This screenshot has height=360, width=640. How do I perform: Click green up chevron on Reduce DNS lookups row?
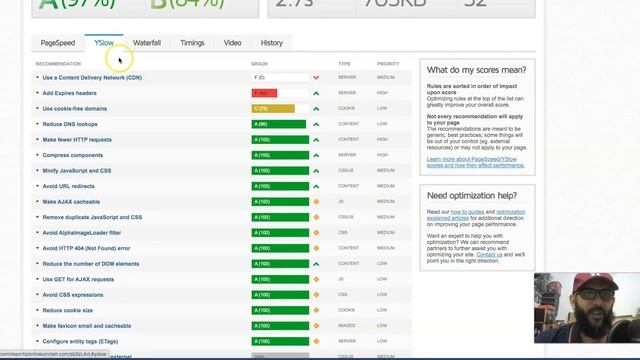pyautogui.click(x=316, y=124)
